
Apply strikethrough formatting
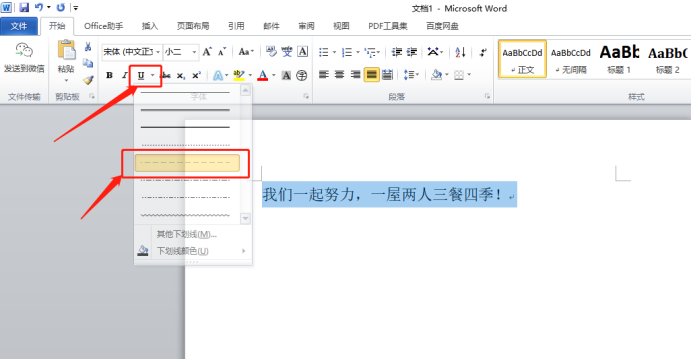166,75
